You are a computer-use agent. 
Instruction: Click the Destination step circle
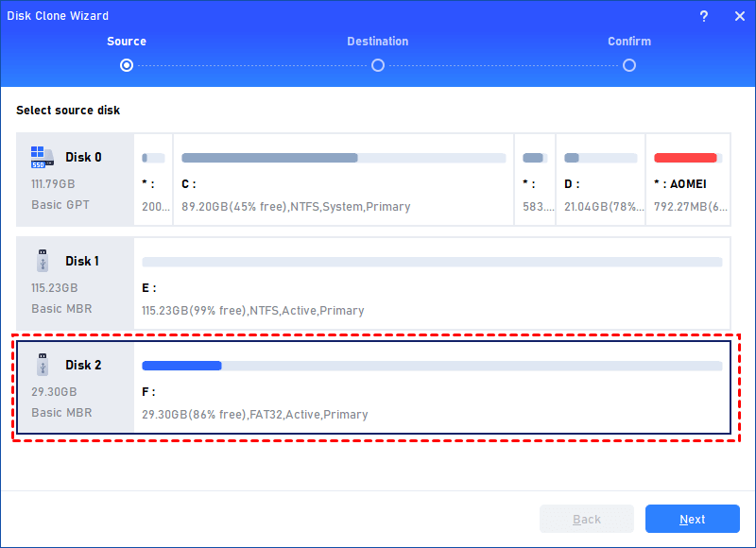point(377,65)
